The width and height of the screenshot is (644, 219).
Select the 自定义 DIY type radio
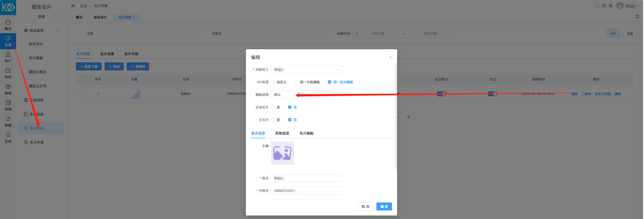tap(273, 82)
